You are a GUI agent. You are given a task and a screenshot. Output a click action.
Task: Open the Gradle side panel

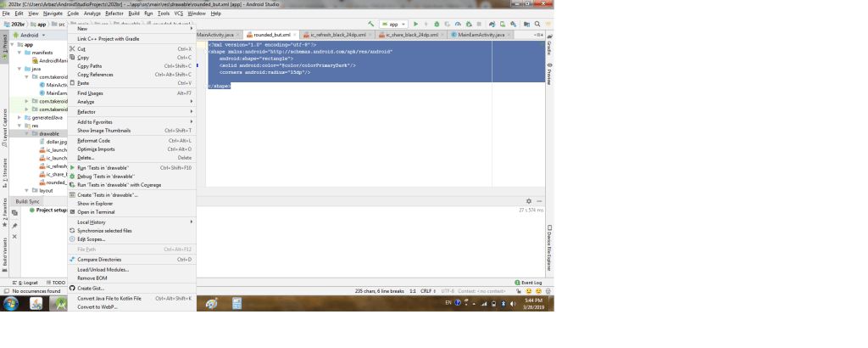pos(549,44)
